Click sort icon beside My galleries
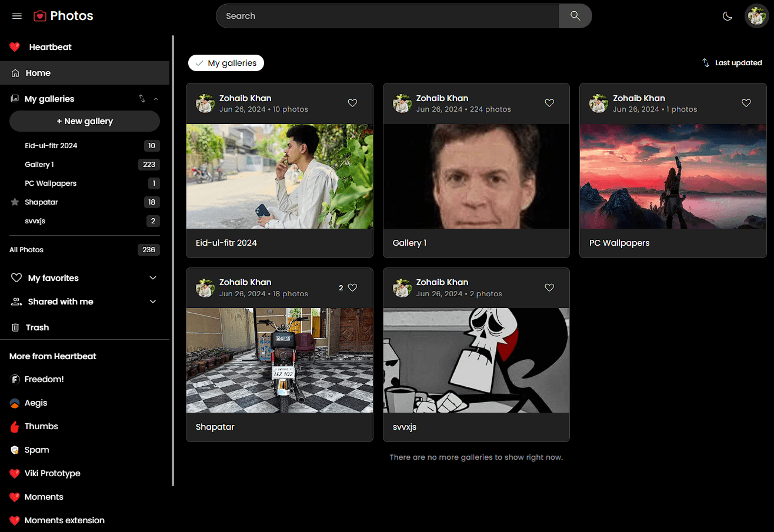The height and width of the screenshot is (532, 774). tap(142, 99)
